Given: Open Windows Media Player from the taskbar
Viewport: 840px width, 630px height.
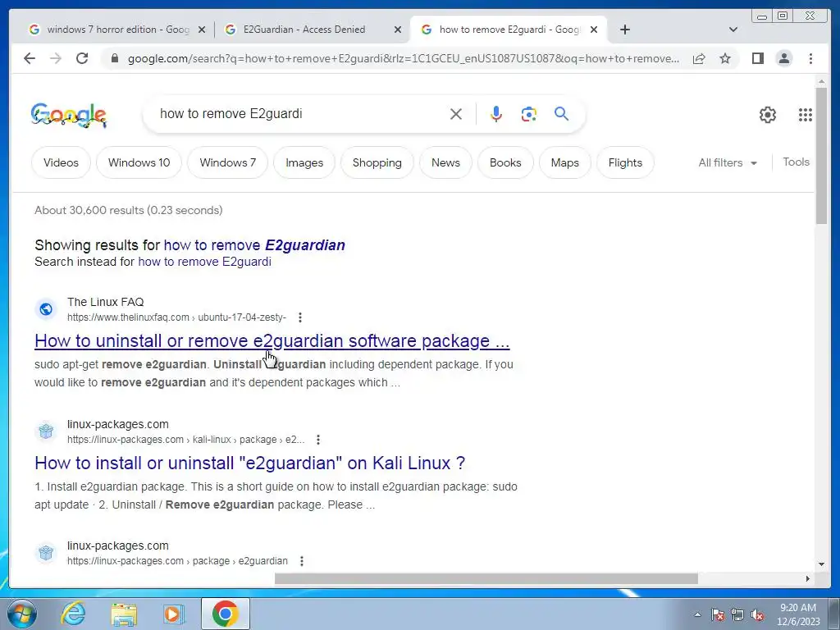Looking at the screenshot, I should point(173,614).
